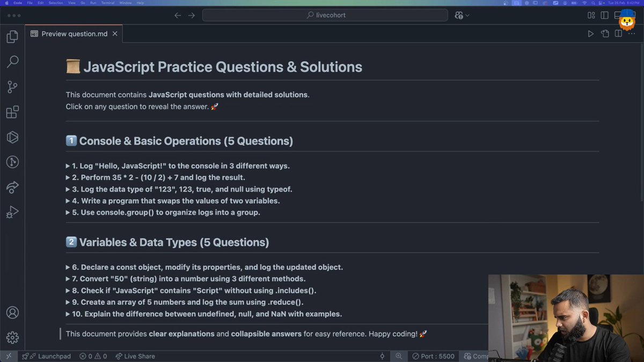Click the remote window indicator in status bar
Viewport: 644px width, 362px height.
click(x=9, y=356)
